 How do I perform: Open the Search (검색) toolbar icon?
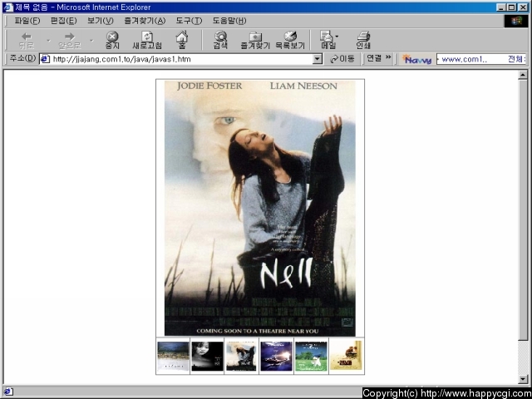220,41
